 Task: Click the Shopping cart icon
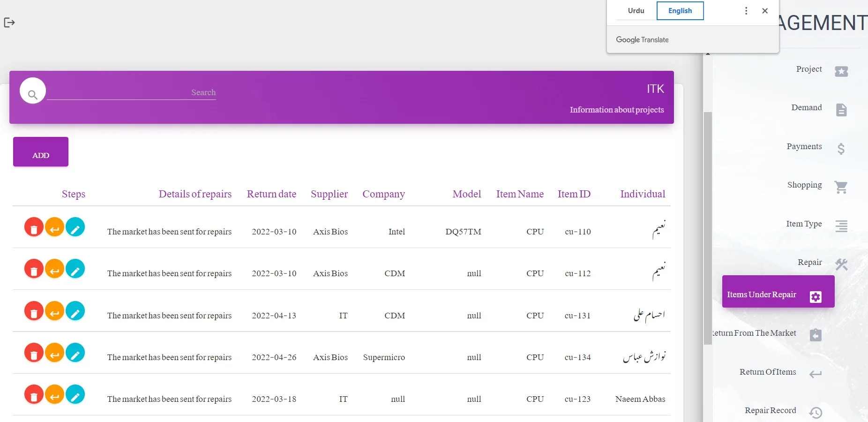pyautogui.click(x=841, y=187)
